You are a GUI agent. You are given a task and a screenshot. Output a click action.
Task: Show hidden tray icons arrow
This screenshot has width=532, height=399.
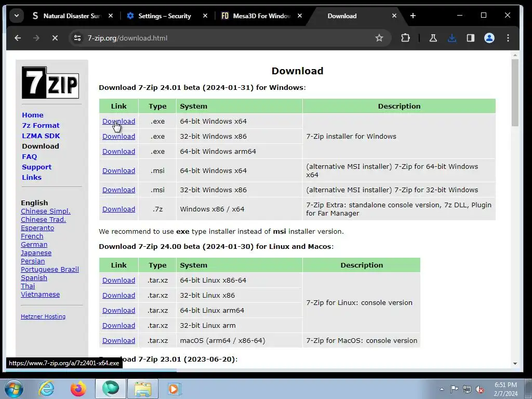pos(442,389)
